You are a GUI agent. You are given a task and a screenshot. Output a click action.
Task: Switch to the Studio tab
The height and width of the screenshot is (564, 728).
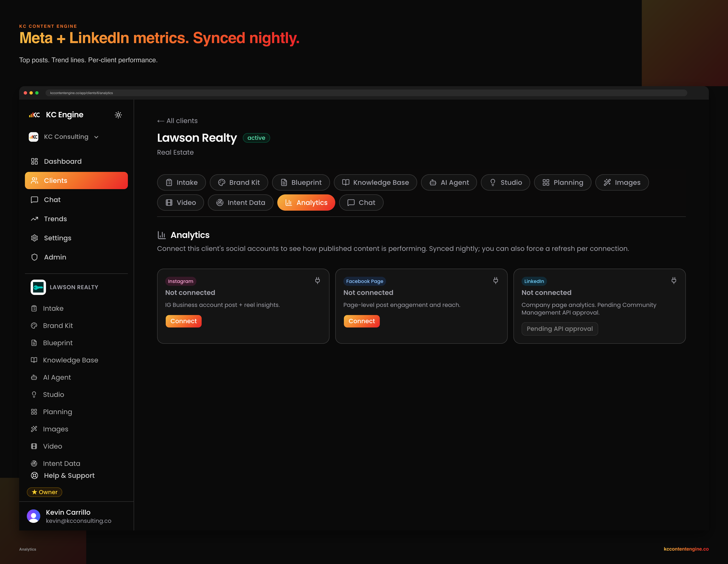pos(505,183)
